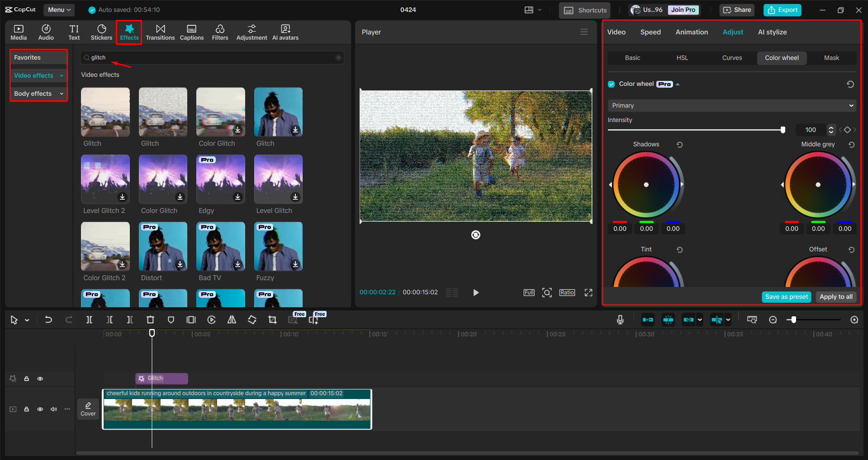This screenshot has width=868, height=460.
Task: Record a voiceover with the microphone icon
Action: (x=620, y=319)
